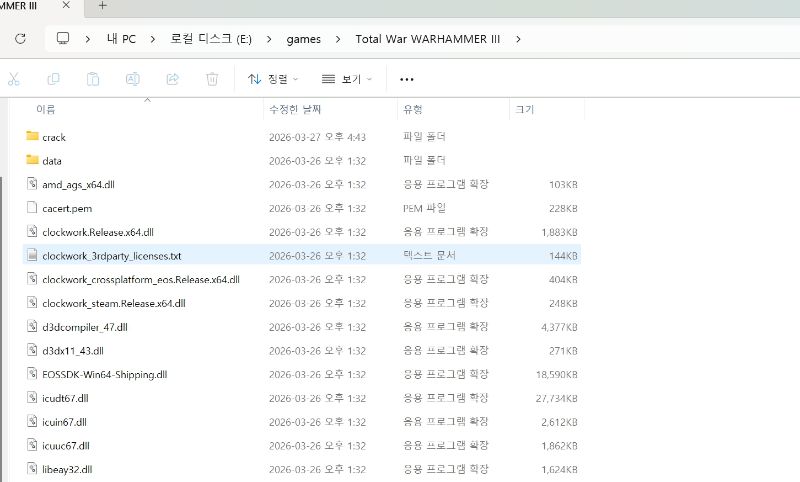This screenshot has width=800, height=482.
Task: Open the three-dots more options menu
Action: pyautogui.click(x=406, y=79)
